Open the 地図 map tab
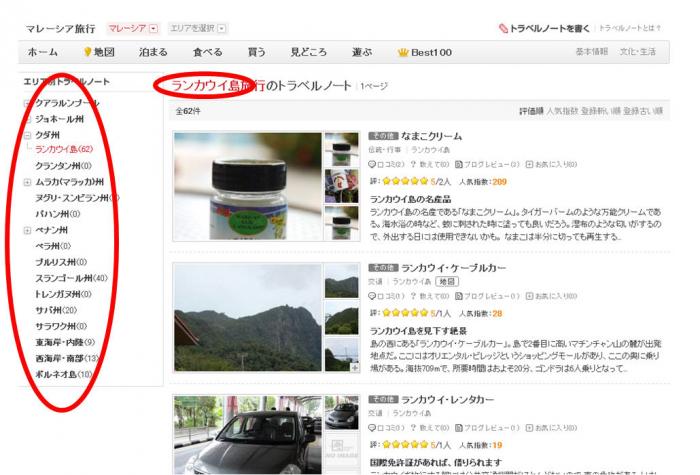This screenshot has height=475, width=700. (x=100, y=52)
